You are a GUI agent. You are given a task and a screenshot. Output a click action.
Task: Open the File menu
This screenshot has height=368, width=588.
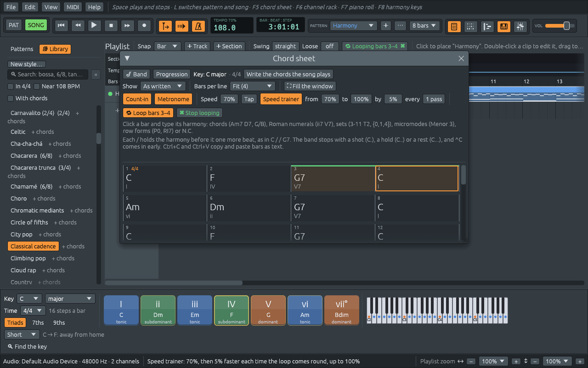click(11, 7)
